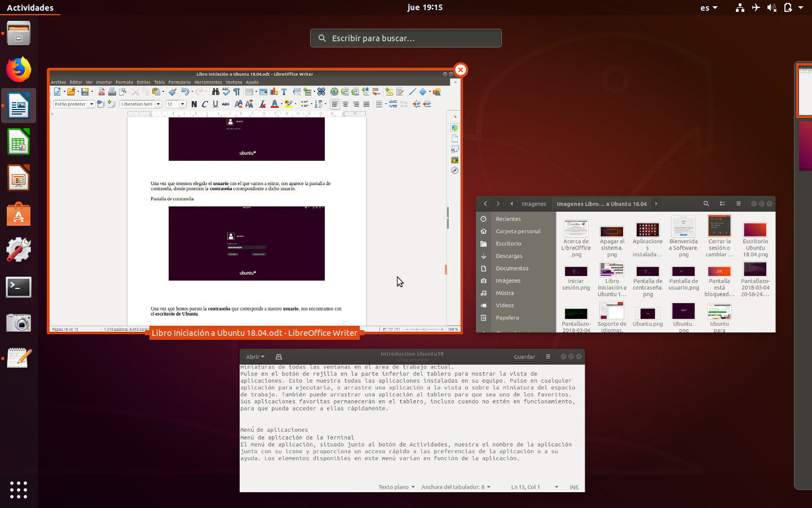The width and height of the screenshot is (812, 508).
Task: Open hamburger menu in gedit window
Action: point(548,357)
